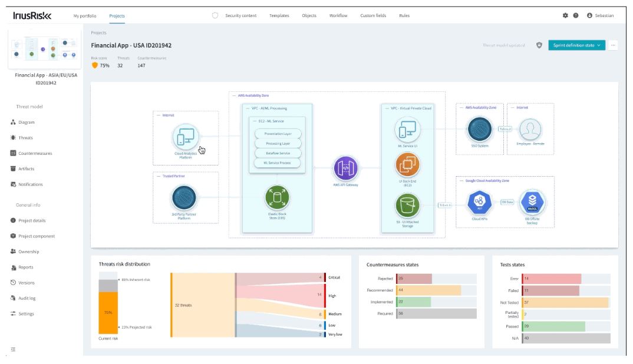Select the UI Back End (EC2) component

pos(407,165)
